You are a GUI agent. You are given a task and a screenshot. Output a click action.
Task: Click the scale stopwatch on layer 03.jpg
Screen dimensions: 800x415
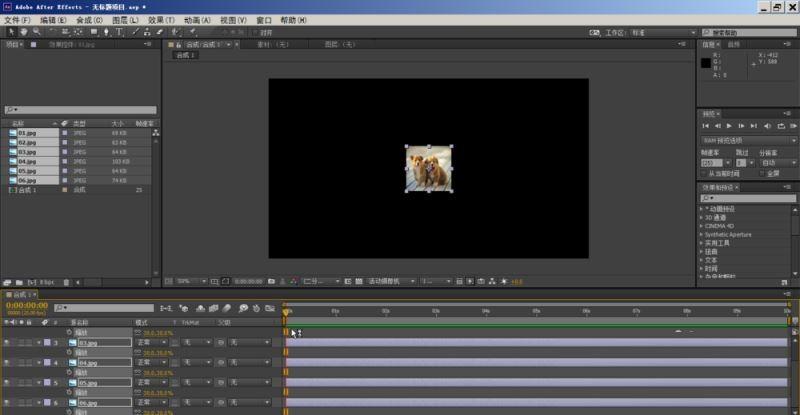point(69,352)
